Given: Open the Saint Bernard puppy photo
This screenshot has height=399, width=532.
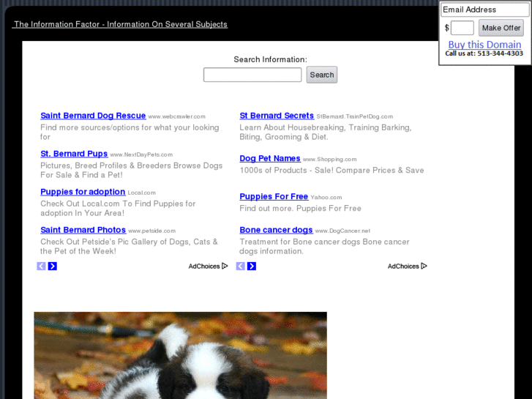Looking at the screenshot, I should point(181,355).
